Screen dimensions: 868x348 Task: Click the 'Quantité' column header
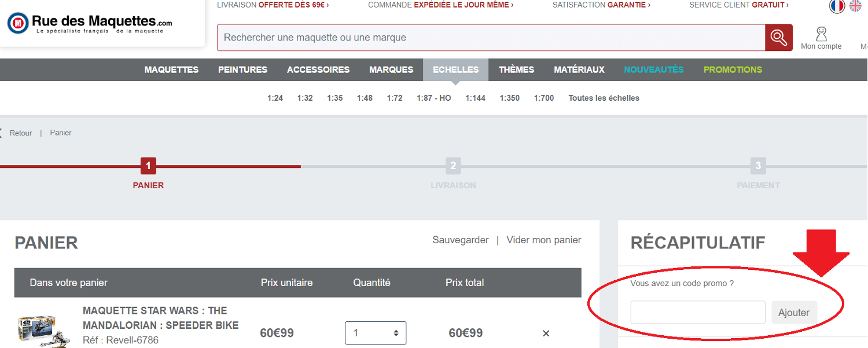(372, 283)
